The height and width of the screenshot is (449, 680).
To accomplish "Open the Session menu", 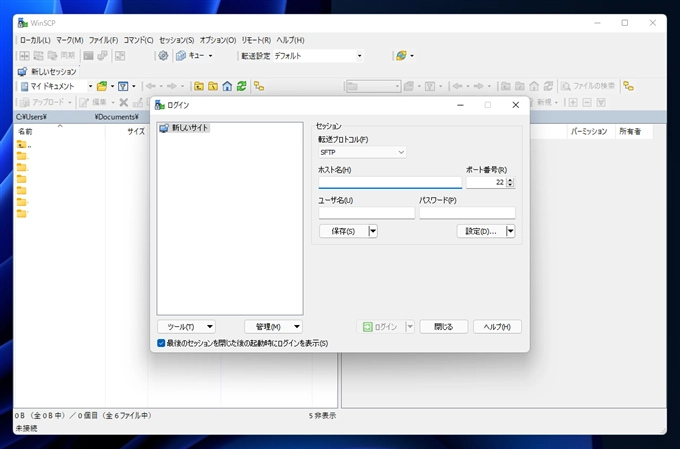I will (x=177, y=40).
